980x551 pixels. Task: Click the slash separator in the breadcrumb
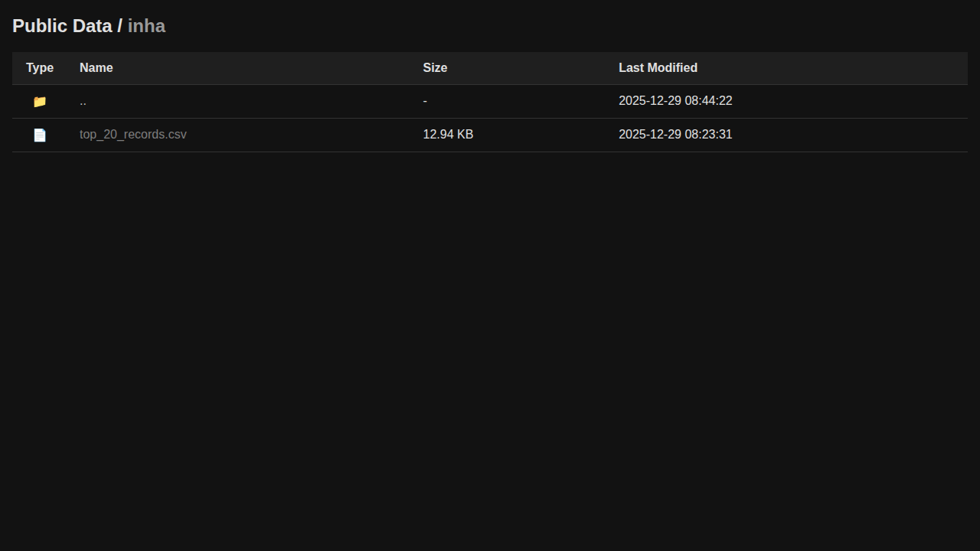click(x=119, y=26)
